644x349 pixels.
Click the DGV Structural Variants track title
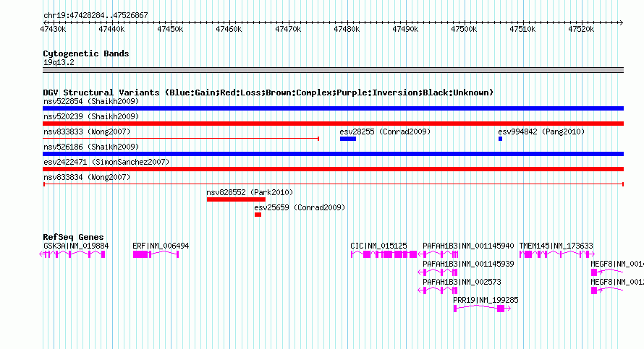click(268, 92)
